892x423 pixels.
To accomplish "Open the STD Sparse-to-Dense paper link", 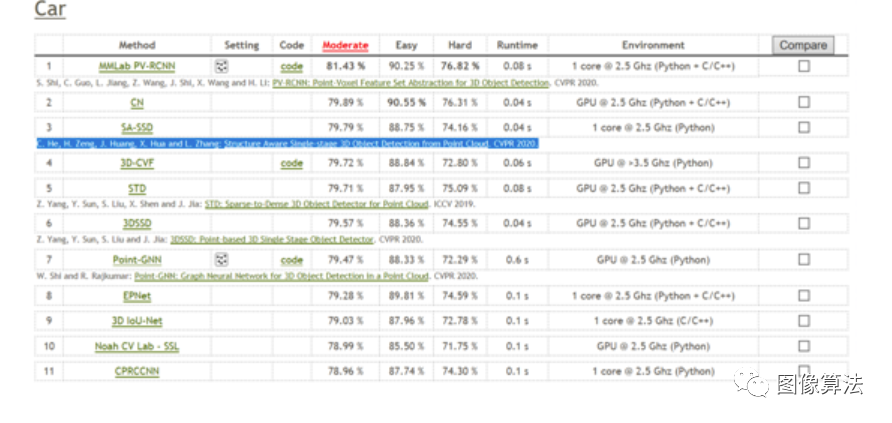I will tap(316, 204).
